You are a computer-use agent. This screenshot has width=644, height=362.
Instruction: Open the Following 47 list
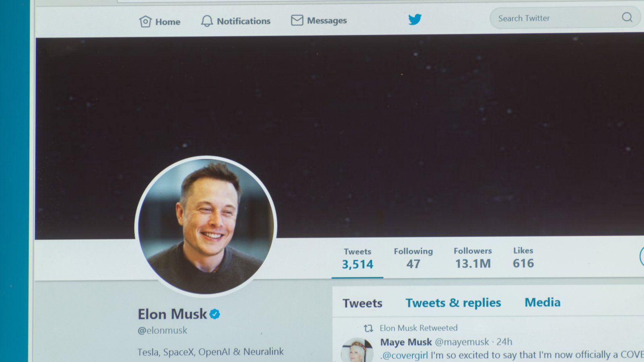coord(413,258)
